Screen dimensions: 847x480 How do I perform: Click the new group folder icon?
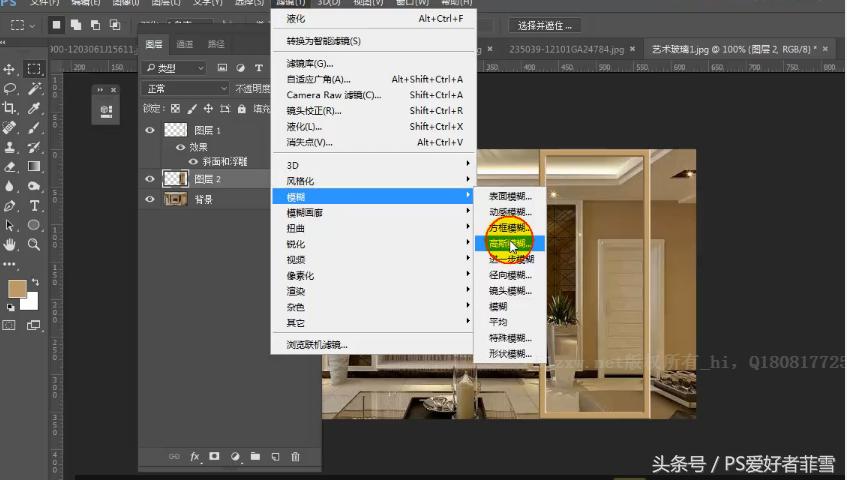click(x=255, y=456)
